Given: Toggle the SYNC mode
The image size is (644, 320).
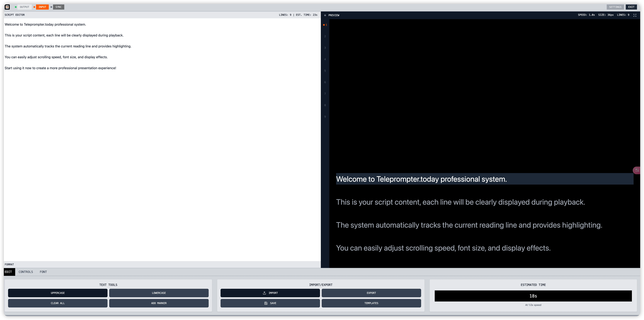Looking at the screenshot, I should click(x=59, y=7).
